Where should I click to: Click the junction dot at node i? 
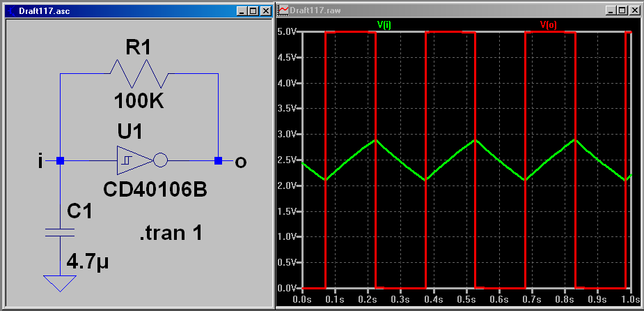61,161
